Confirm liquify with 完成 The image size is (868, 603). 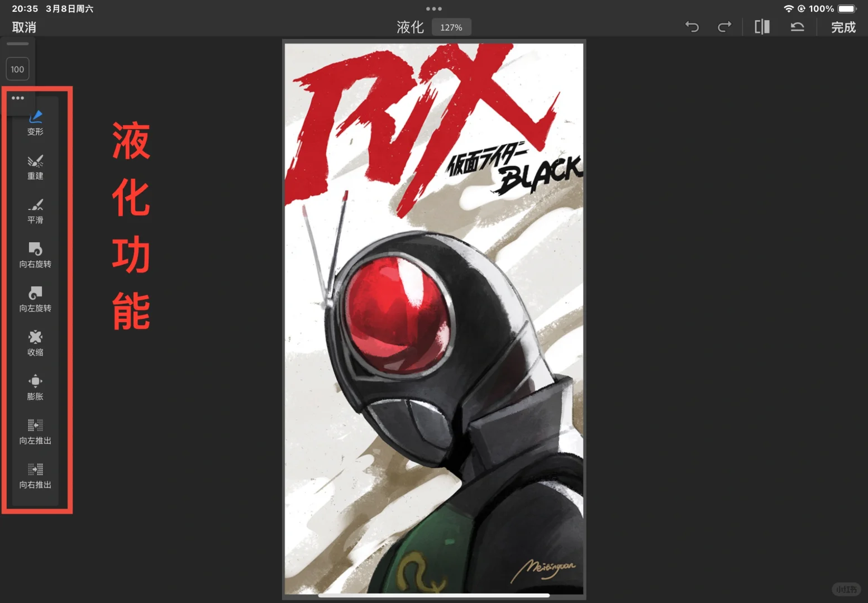pyautogui.click(x=843, y=27)
